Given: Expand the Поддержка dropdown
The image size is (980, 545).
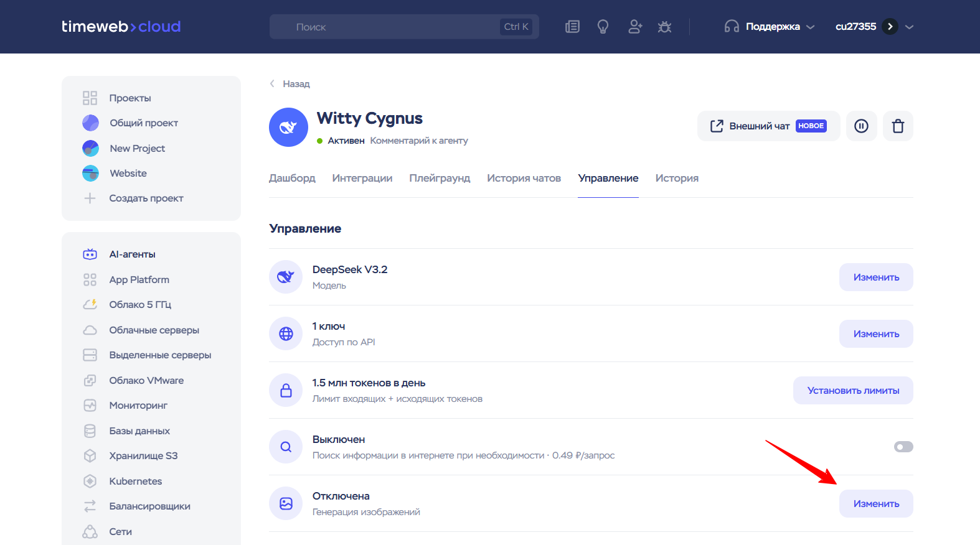Looking at the screenshot, I should [x=770, y=27].
